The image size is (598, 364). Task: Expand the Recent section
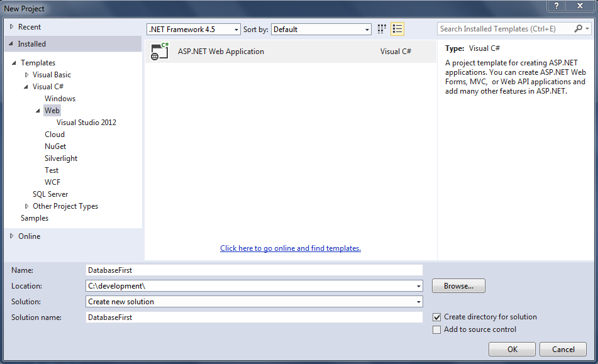coord(11,26)
